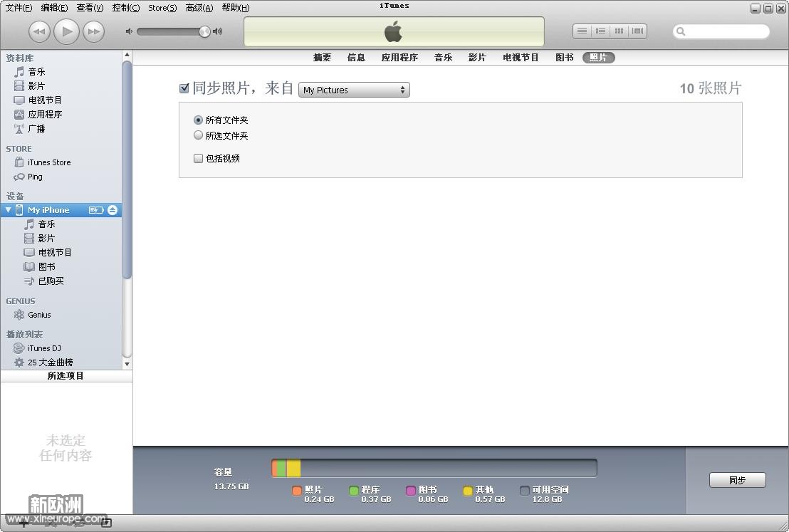Switch to album list view icon
Image resolution: width=789 pixels, height=532 pixels.
tap(601, 31)
